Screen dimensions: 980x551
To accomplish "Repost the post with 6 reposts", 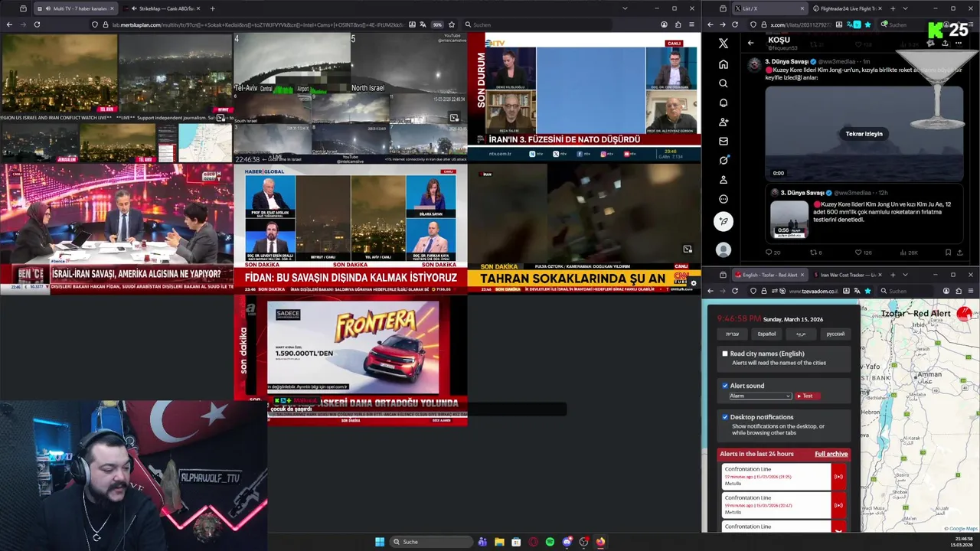I will tap(814, 252).
